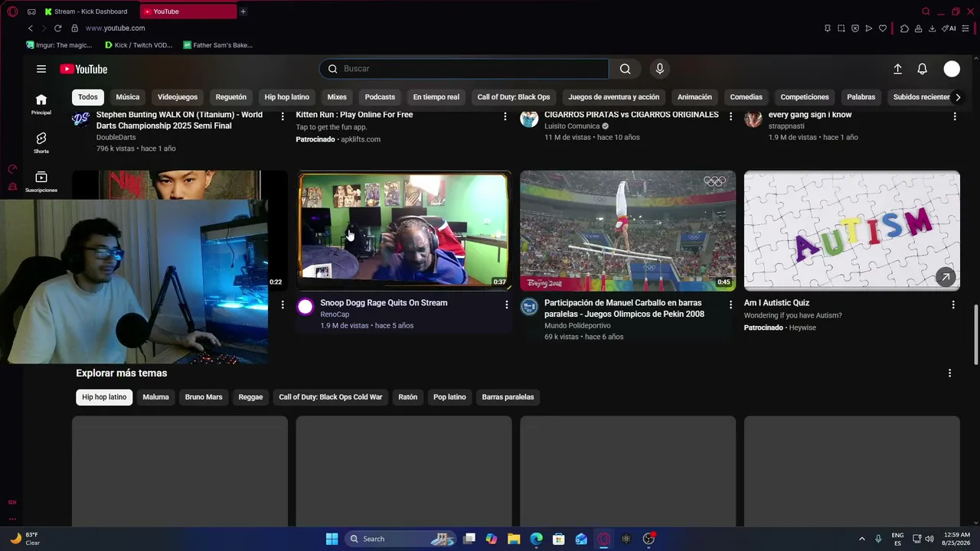The image size is (980, 551).
Task: Open browser extensions puzzle icon
Action: pos(904,28)
